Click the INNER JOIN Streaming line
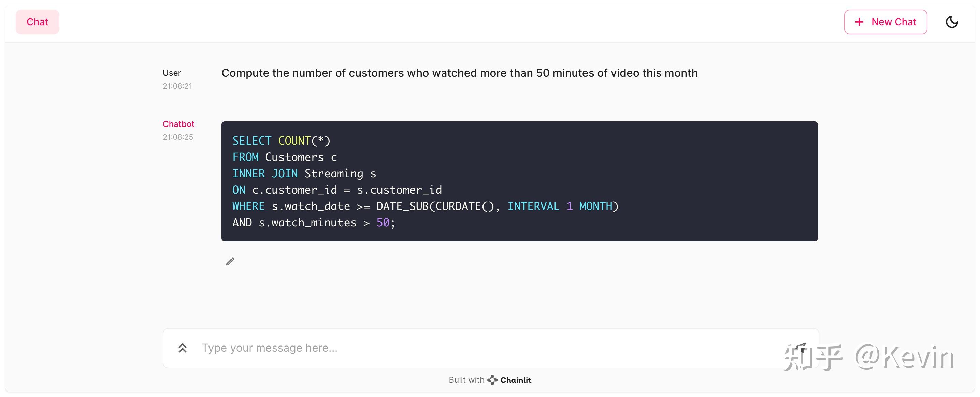Viewport: 980px width, 397px height. pyautogui.click(x=304, y=173)
